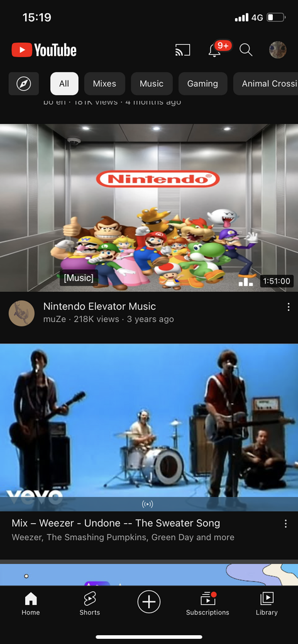Open the Explore compass icon
The width and height of the screenshot is (298, 644).
[24, 84]
